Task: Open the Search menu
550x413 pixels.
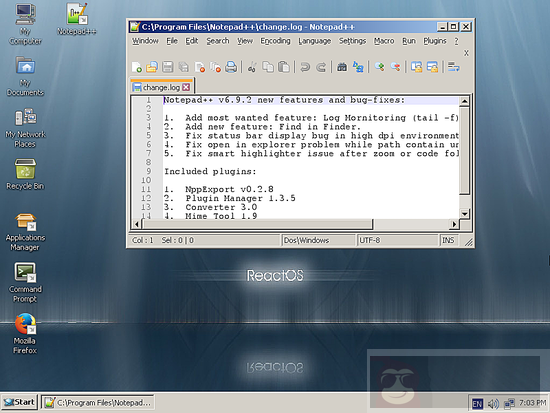Action: (217, 41)
